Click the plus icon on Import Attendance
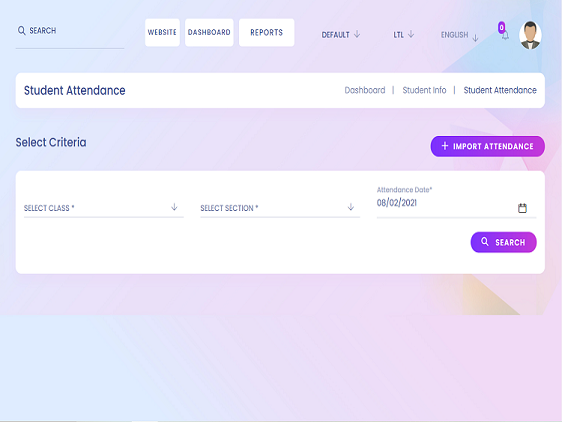 click(x=445, y=146)
